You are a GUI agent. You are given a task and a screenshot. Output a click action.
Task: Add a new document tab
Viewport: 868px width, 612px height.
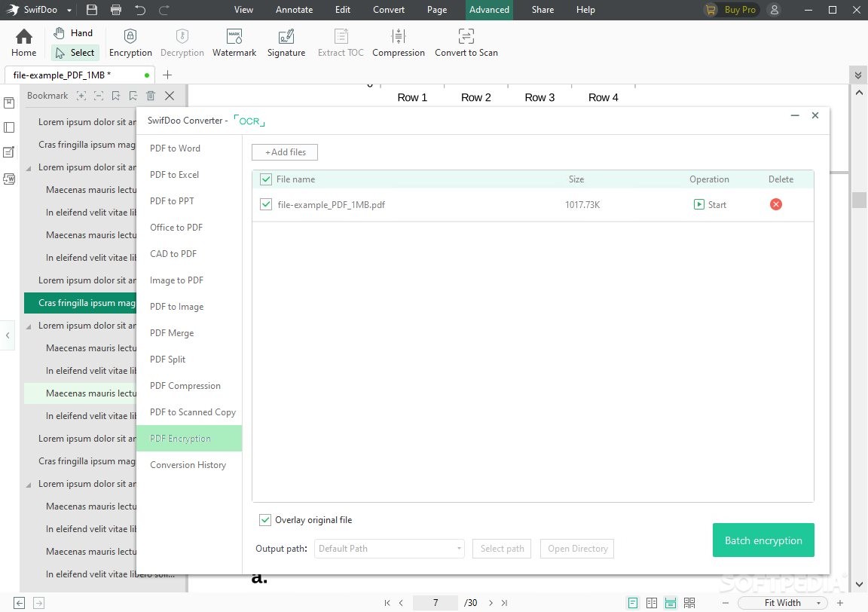167,75
